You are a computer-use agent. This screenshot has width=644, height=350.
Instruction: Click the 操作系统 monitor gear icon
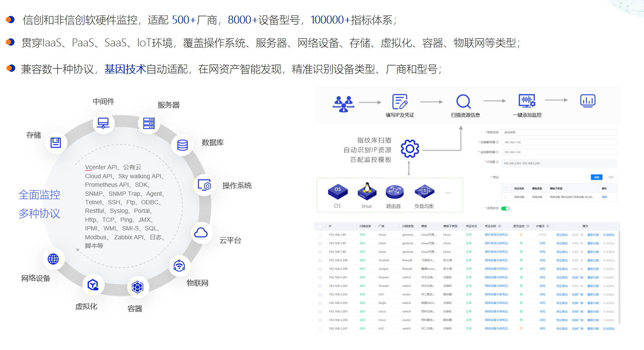[x=205, y=185]
